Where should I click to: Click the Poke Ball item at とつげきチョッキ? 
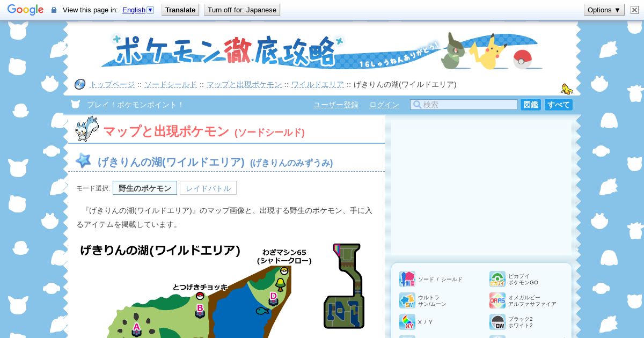coord(200,296)
